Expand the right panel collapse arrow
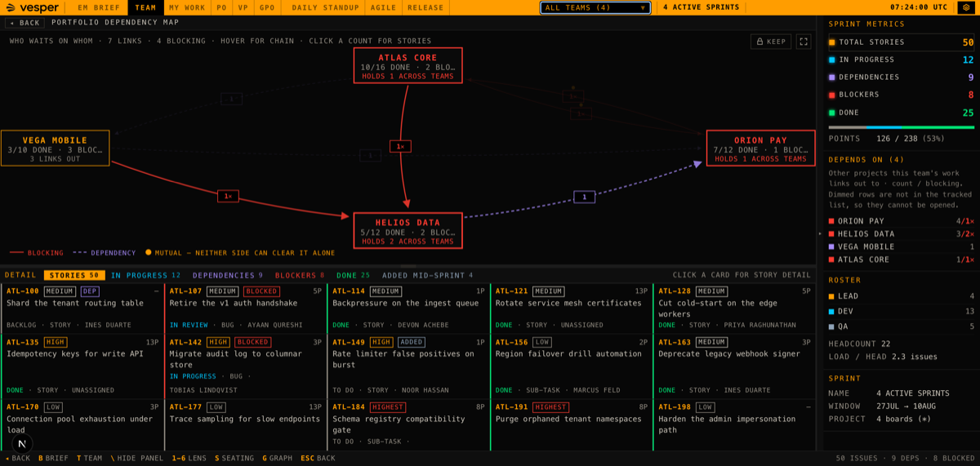This screenshot has height=466, width=980. pos(819,233)
